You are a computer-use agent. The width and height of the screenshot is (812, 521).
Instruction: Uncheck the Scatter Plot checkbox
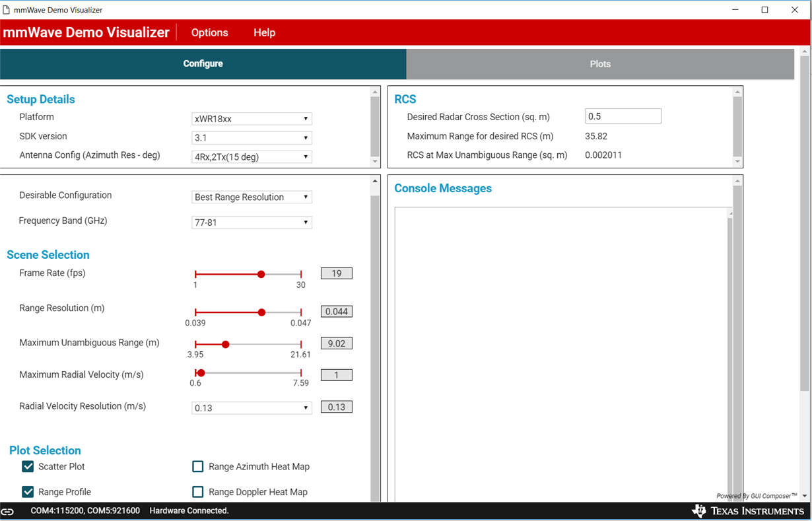pos(28,467)
